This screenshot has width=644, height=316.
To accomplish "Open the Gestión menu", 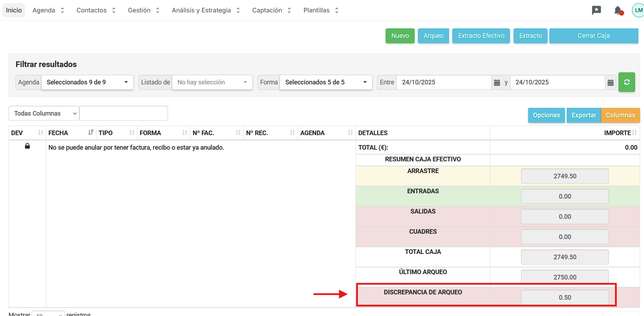I will (144, 10).
